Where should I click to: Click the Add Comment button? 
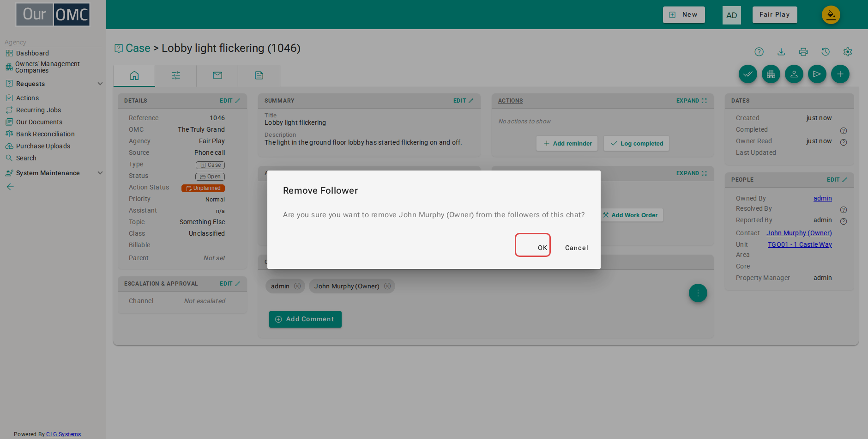[x=305, y=319]
